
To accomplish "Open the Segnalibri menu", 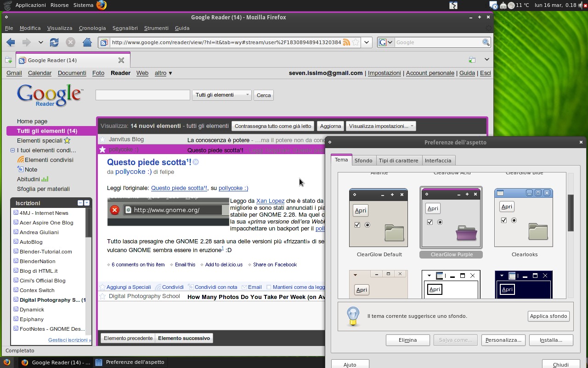I will click(x=125, y=28).
